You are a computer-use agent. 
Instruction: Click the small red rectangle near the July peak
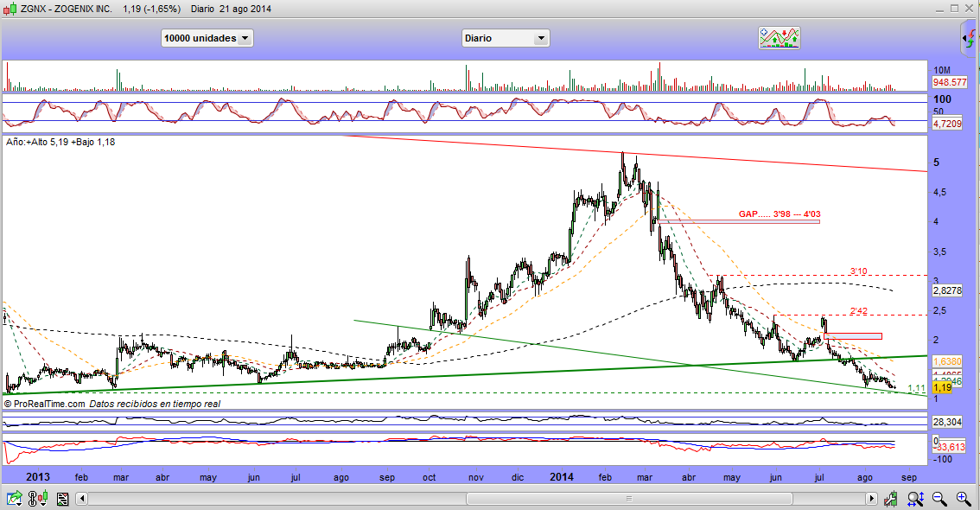click(x=853, y=336)
